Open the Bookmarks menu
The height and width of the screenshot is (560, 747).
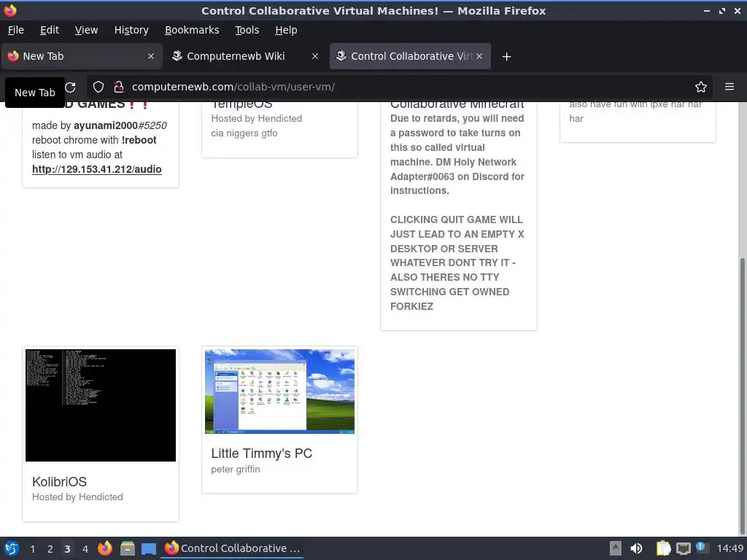point(192,30)
